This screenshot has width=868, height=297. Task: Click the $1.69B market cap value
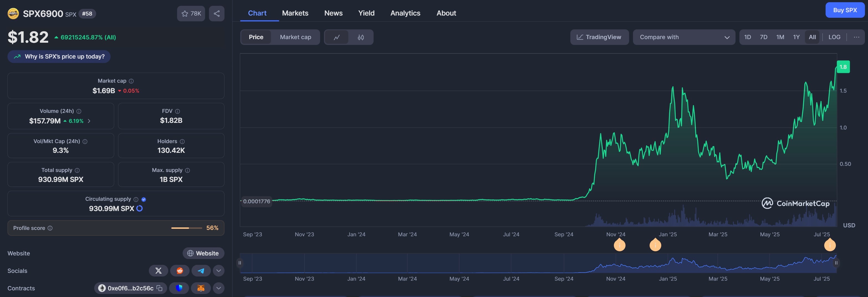(x=104, y=91)
